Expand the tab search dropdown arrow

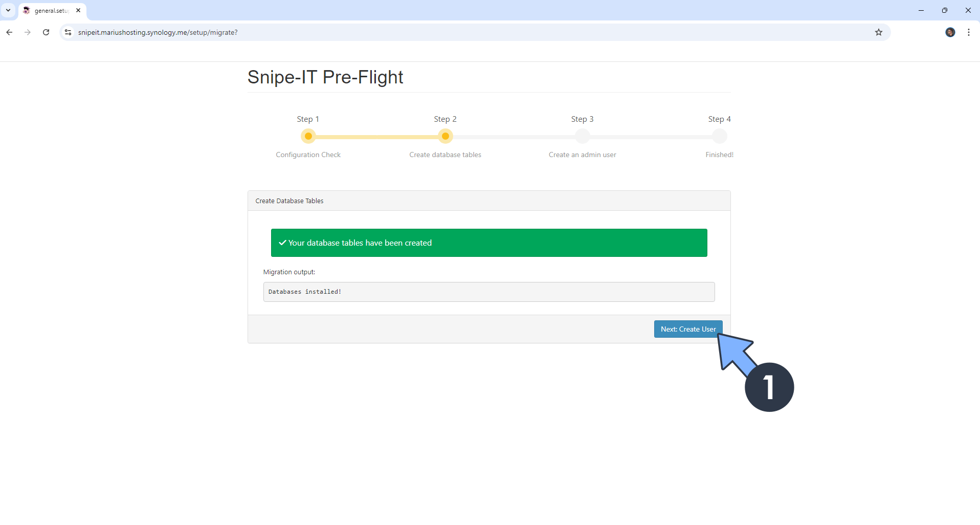click(x=8, y=10)
